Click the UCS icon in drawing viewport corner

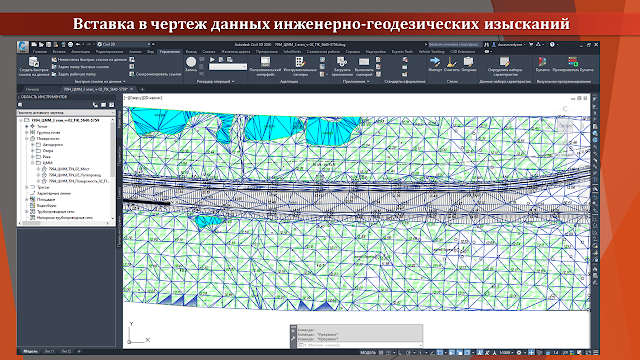(x=138, y=333)
